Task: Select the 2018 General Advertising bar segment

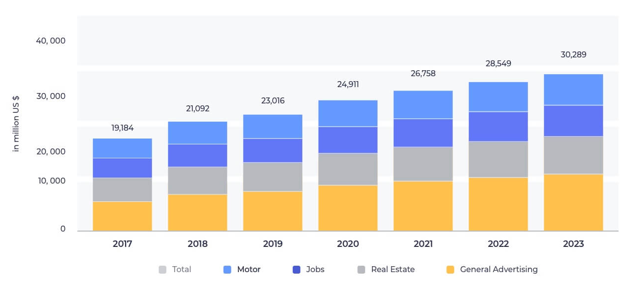Action: click(x=197, y=213)
